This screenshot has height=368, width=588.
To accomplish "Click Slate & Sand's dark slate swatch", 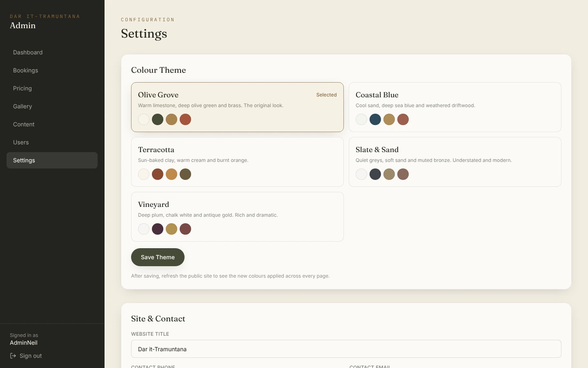I will tap(375, 174).
